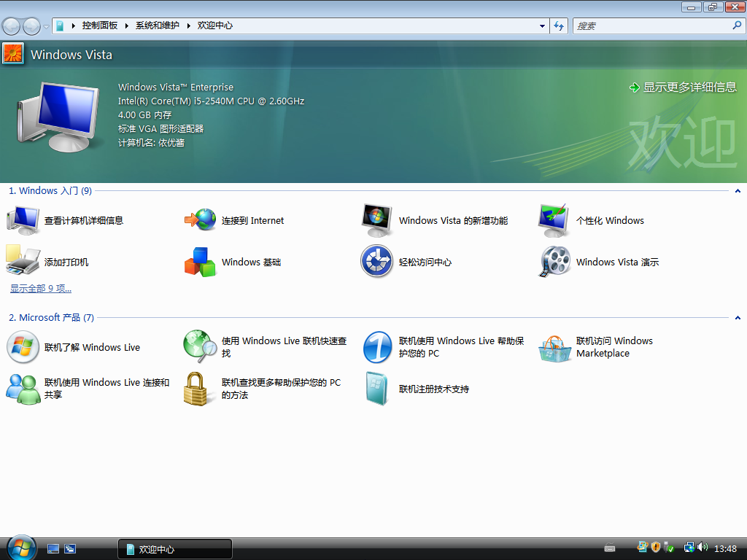Open the Windows Start orb
This screenshot has width=747, height=560.
click(21, 548)
